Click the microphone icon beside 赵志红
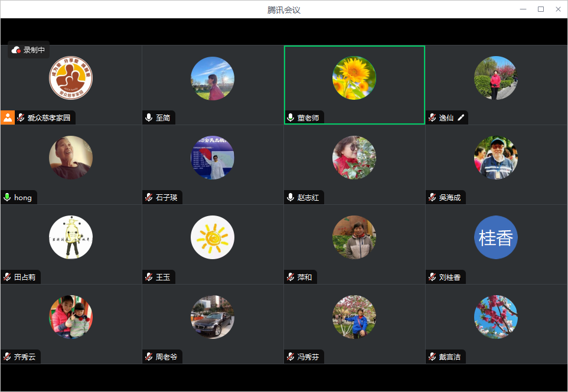Viewport: 568px width, 392px height. (x=290, y=197)
